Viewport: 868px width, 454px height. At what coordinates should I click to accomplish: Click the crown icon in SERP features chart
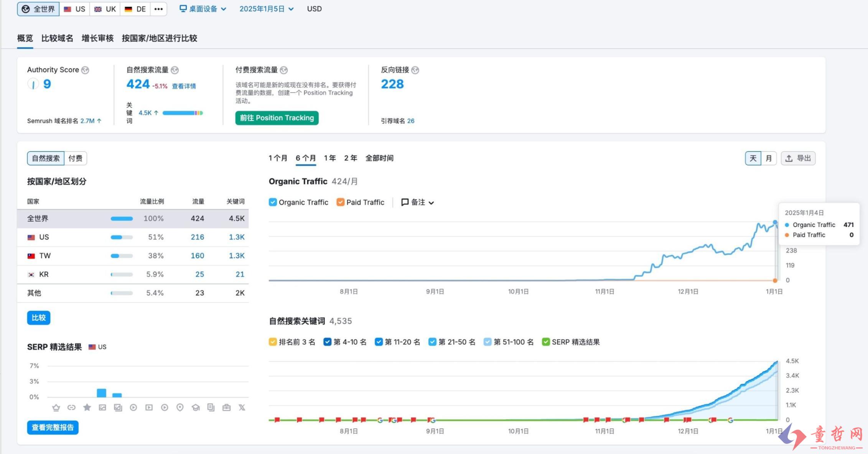[56, 408]
